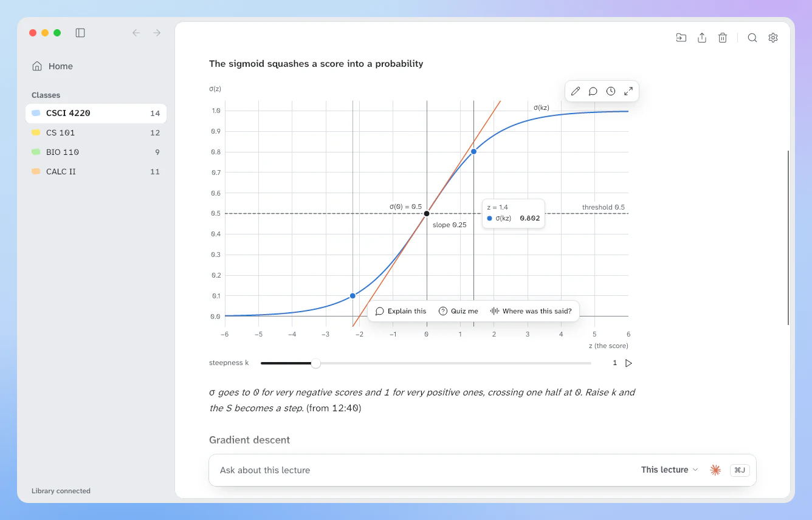The width and height of the screenshot is (812, 520).
Task: Click the steepness k slider handle
Action: [315, 363]
